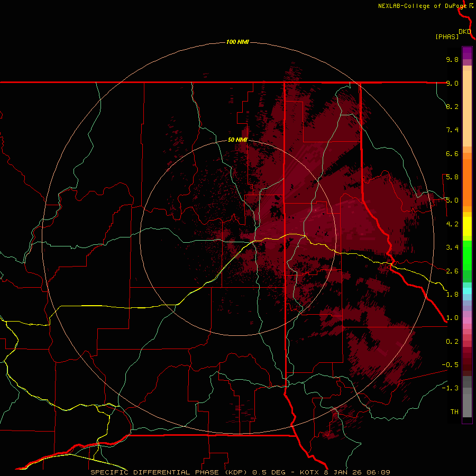Image resolution: width=476 pixels, height=476 pixels.
Task: Click the 9.8 value on the color scale
Action: click(452, 59)
